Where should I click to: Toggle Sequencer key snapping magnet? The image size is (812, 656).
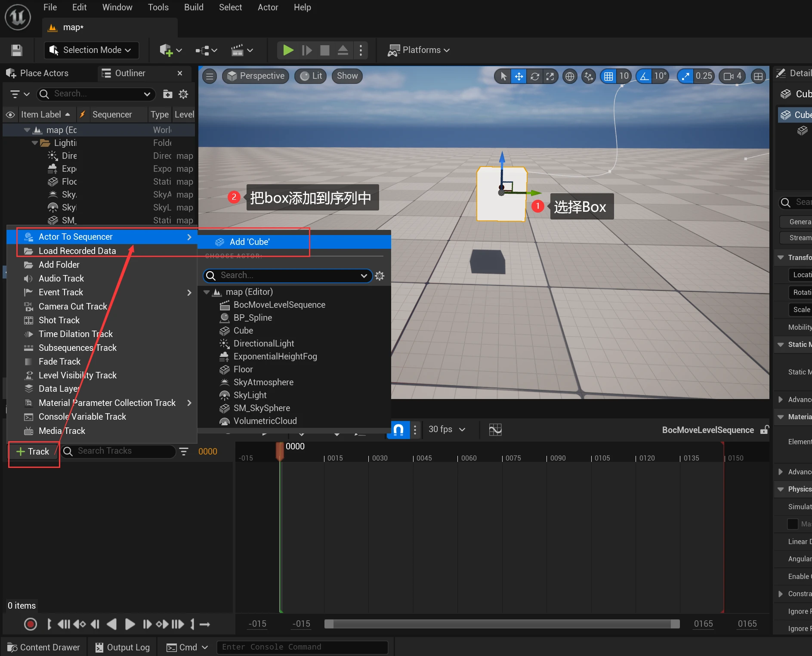(x=398, y=430)
